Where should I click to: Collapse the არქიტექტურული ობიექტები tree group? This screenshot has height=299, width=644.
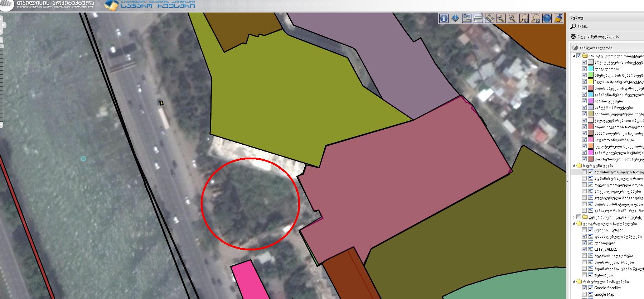click(x=574, y=56)
